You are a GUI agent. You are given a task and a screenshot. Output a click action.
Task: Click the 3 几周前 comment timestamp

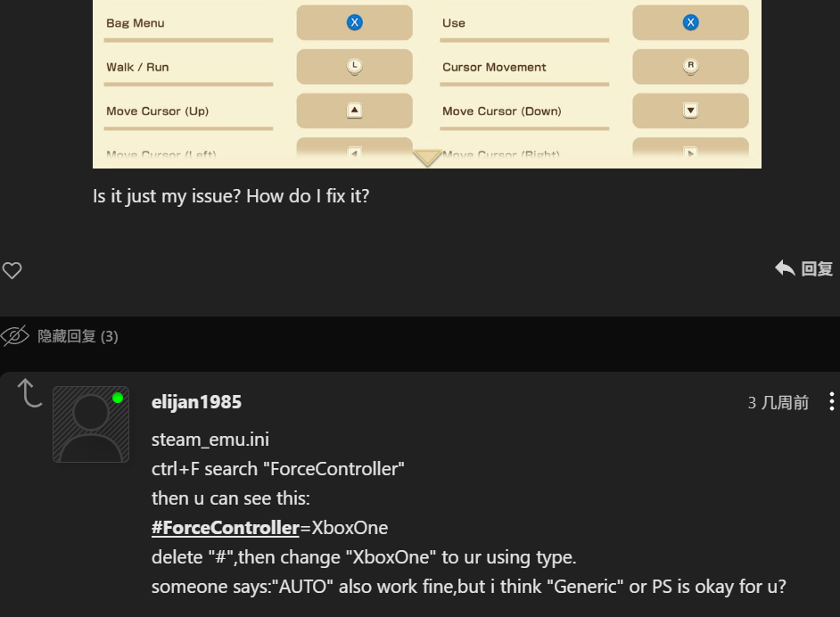pos(778,403)
